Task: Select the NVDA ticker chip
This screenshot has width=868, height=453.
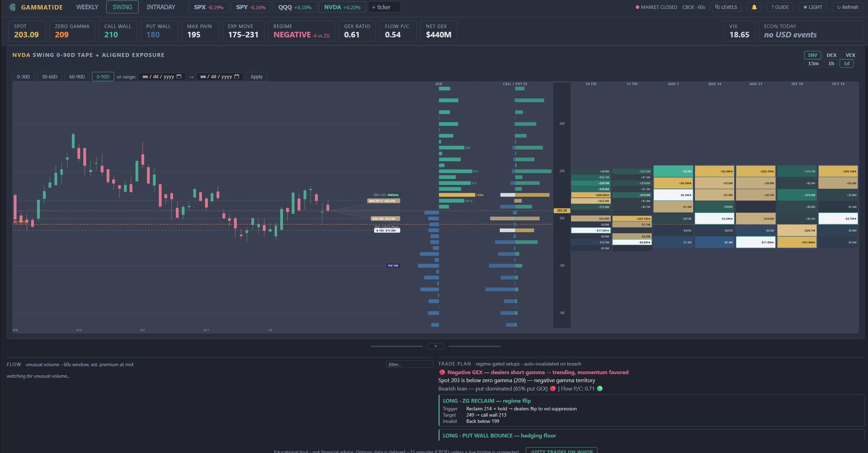Action: coord(342,7)
